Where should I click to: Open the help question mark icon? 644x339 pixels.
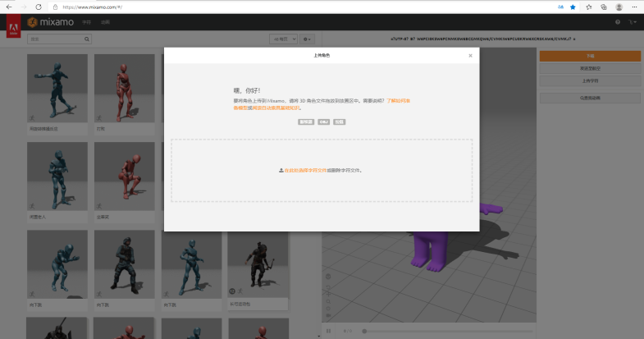pyautogui.click(x=618, y=22)
